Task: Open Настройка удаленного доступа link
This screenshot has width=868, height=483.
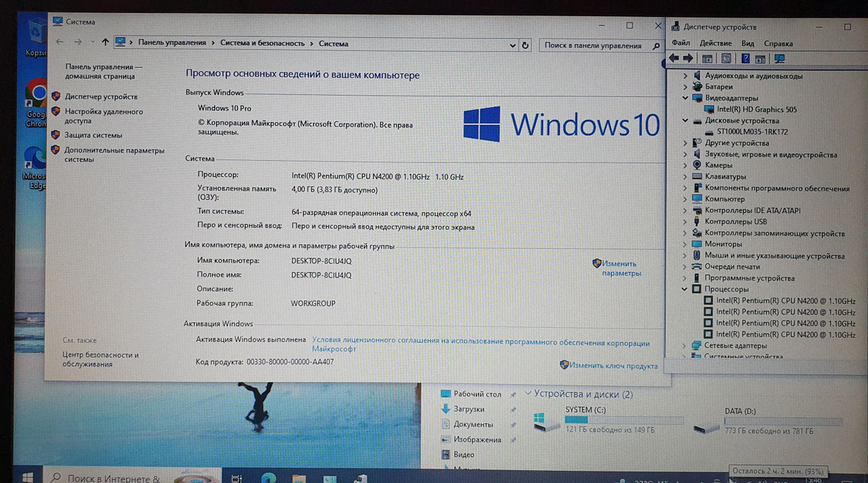Action: pyautogui.click(x=104, y=116)
